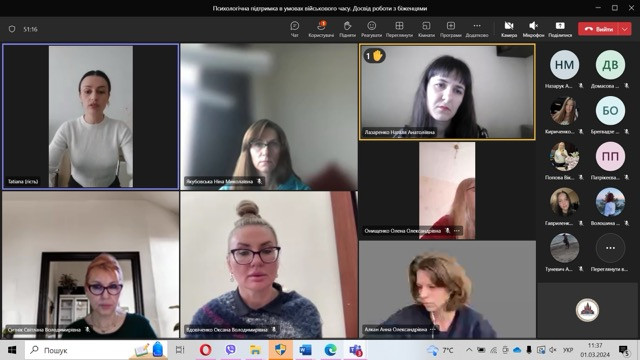Expand the arrow next to Вийти
This screenshot has height=360, width=640.
pyautogui.click(x=625, y=29)
